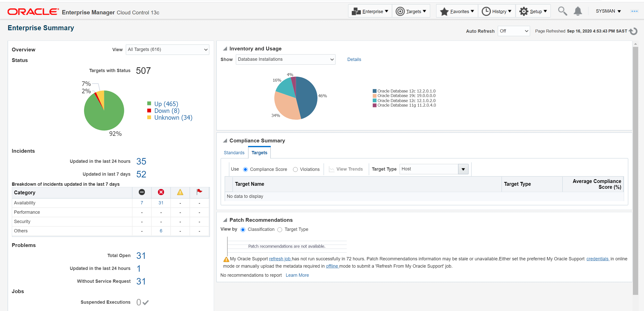Click the red Down legend swatch
Screen dimensions: 644x311
(x=149, y=111)
